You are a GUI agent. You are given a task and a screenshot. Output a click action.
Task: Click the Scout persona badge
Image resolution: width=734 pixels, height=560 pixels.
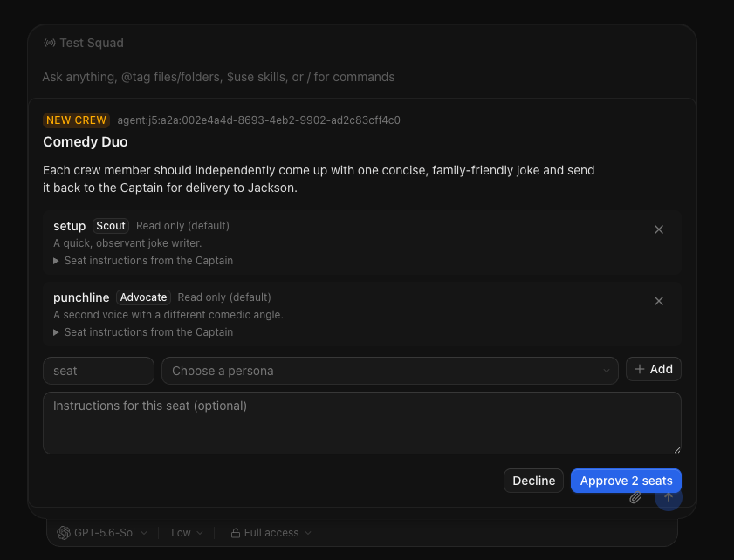point(111,226)
